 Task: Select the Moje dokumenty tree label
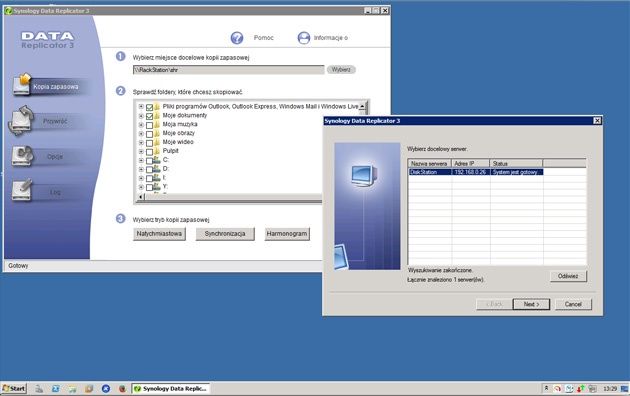(185, 116)
